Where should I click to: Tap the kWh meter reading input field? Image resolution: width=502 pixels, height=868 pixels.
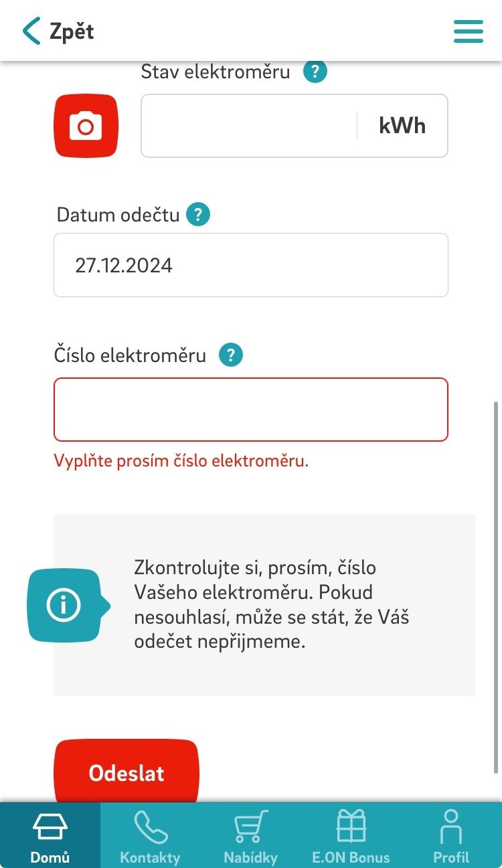[x=248, y=126]
